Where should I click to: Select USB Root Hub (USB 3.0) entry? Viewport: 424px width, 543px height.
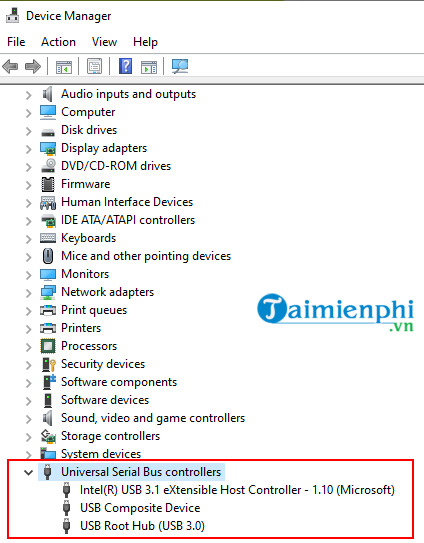142,526
